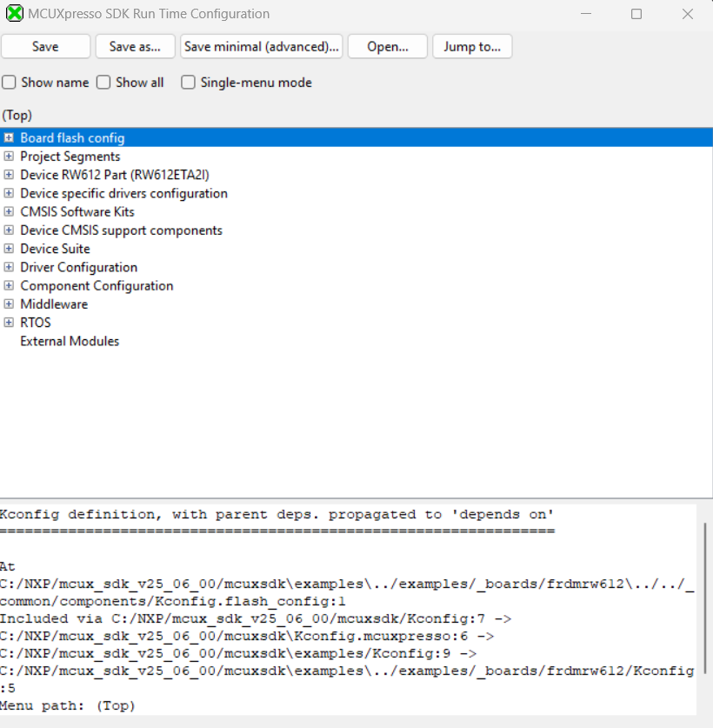Click the examples/Kconfig:9 path line

pos(238,654)
